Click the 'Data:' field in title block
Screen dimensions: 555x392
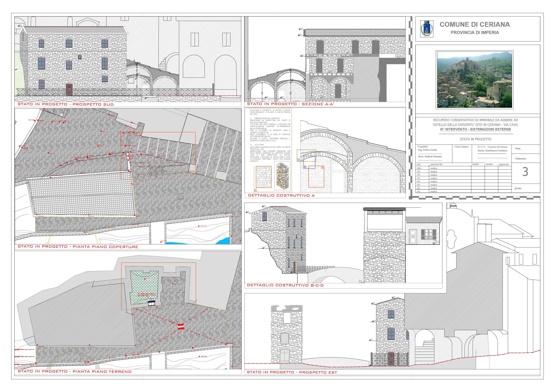[x=518, y=149]
